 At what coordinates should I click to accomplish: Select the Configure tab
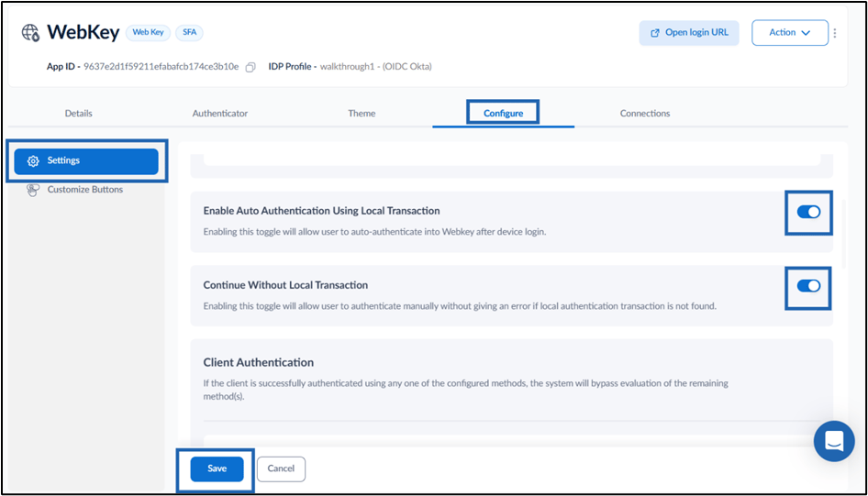pos(503,114)
